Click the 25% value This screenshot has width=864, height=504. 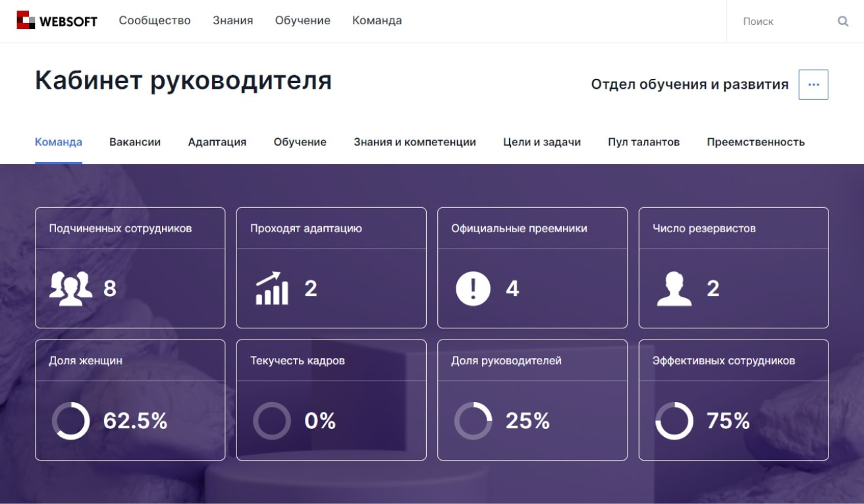[x=527, y=420]
